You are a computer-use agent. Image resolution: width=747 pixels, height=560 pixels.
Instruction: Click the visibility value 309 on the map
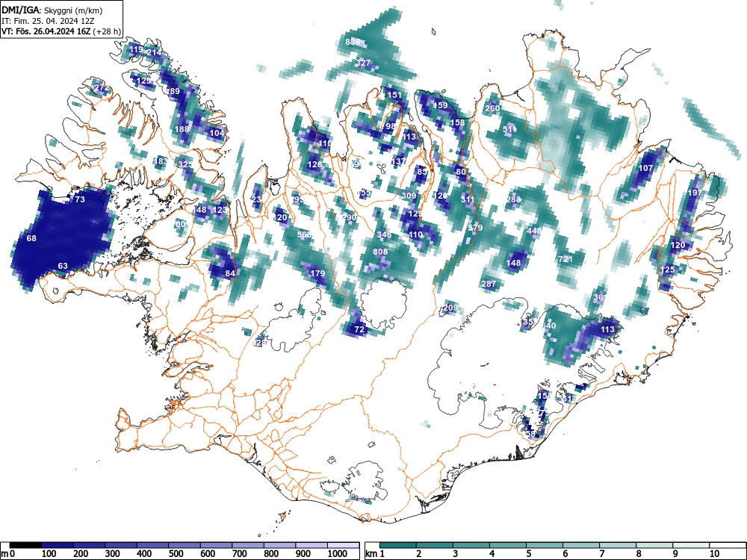pos(409,196)
